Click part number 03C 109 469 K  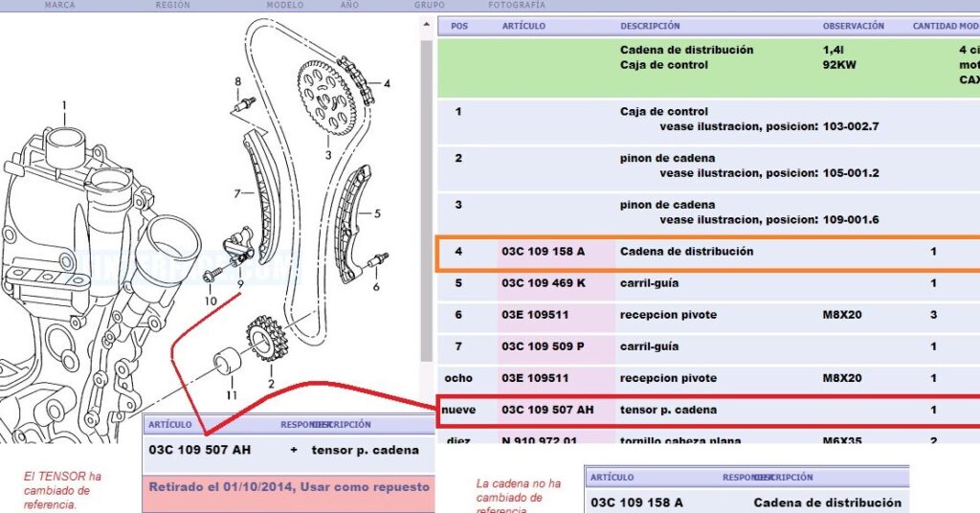(x=542, y=283)
